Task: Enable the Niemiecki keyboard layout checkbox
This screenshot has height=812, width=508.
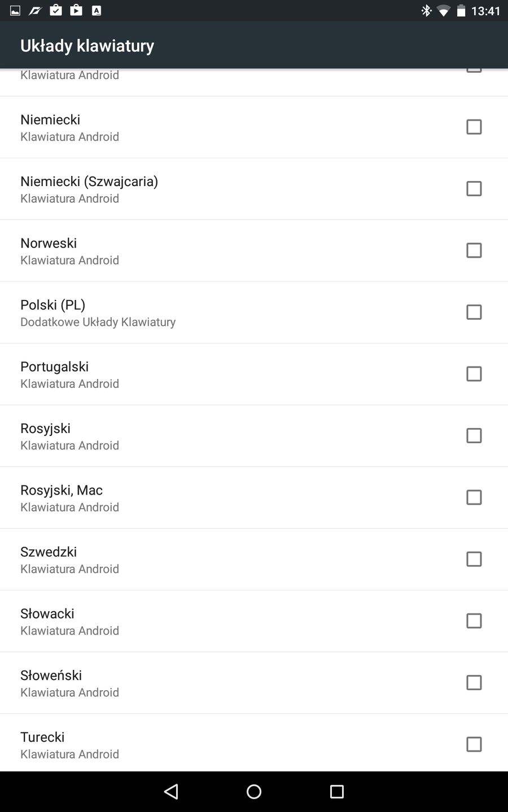Action: (474, 127)
